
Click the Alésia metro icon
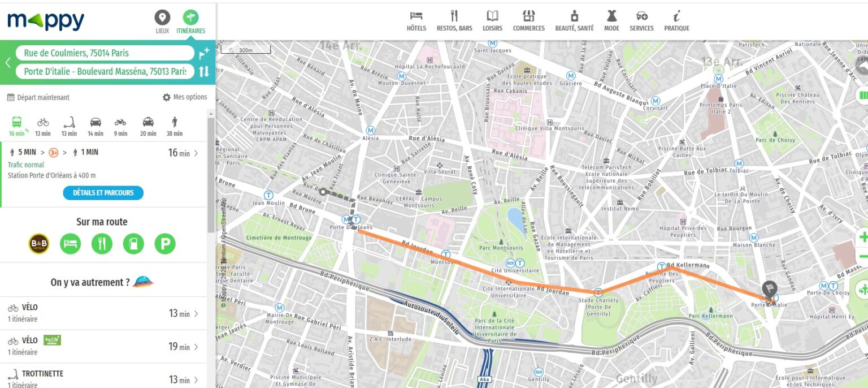click(371, 130)
